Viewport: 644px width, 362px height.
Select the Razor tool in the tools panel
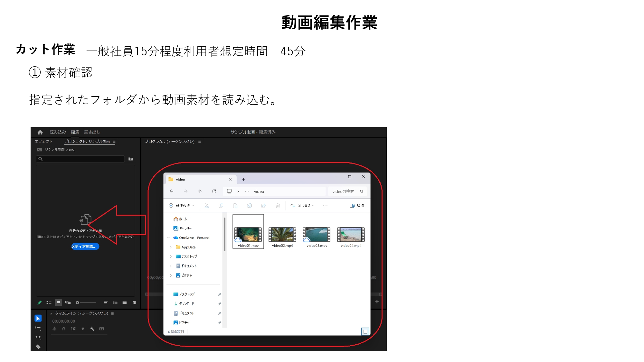(x=38, y=347)
